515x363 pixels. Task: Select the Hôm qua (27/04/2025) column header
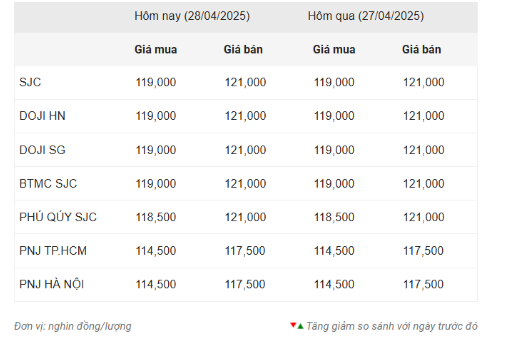point(366,16)
